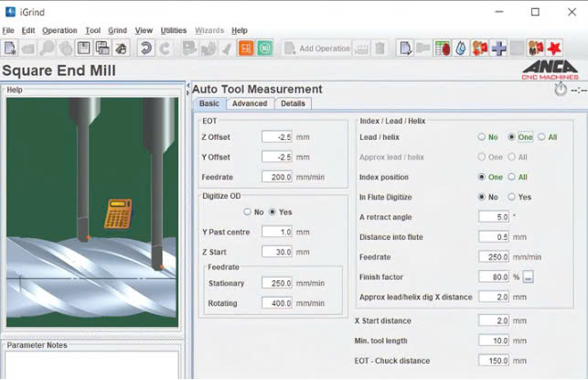Click the new file toolbar icon

[x=10, y=48]
